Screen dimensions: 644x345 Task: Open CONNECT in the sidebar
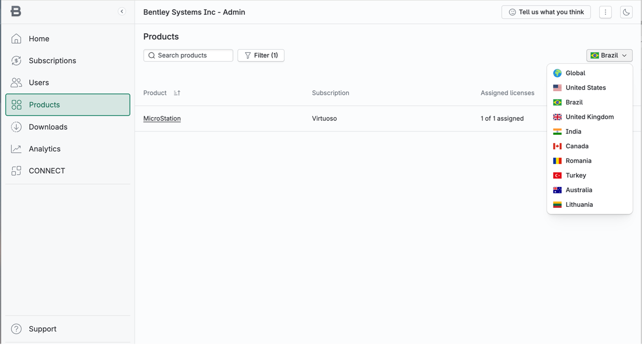68,171
